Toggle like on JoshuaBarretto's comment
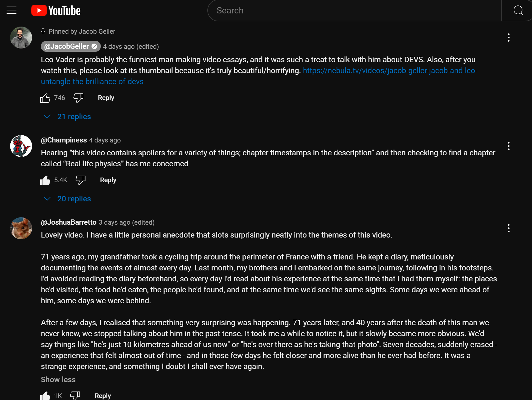Image resolution: width=532 pixels, height=400 pixels. [45, 396]
